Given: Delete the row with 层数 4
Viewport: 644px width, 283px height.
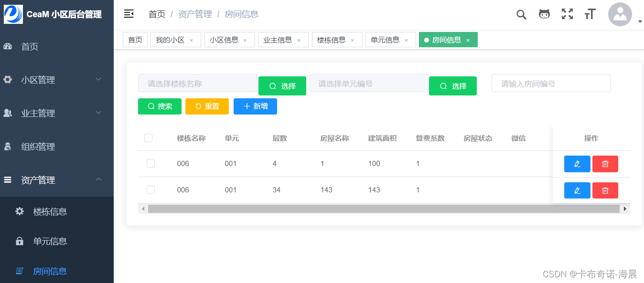Looking at the screenshot, I should coord(605,164).
